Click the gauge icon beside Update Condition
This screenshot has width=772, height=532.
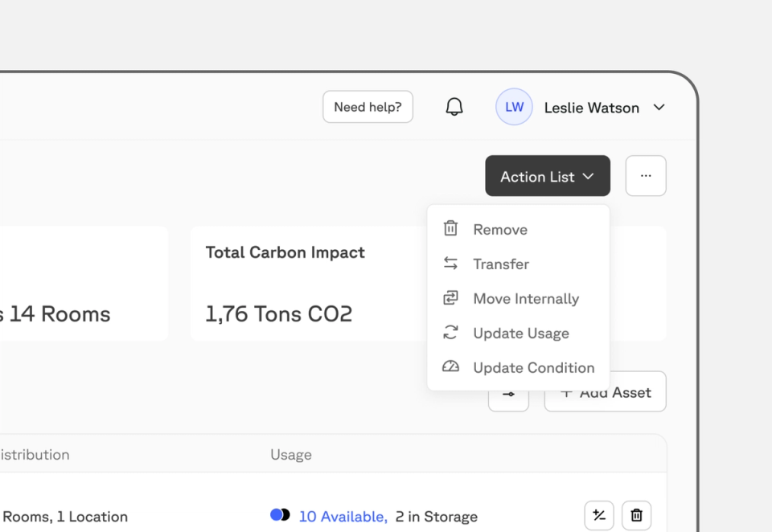[x=450, y=366]
